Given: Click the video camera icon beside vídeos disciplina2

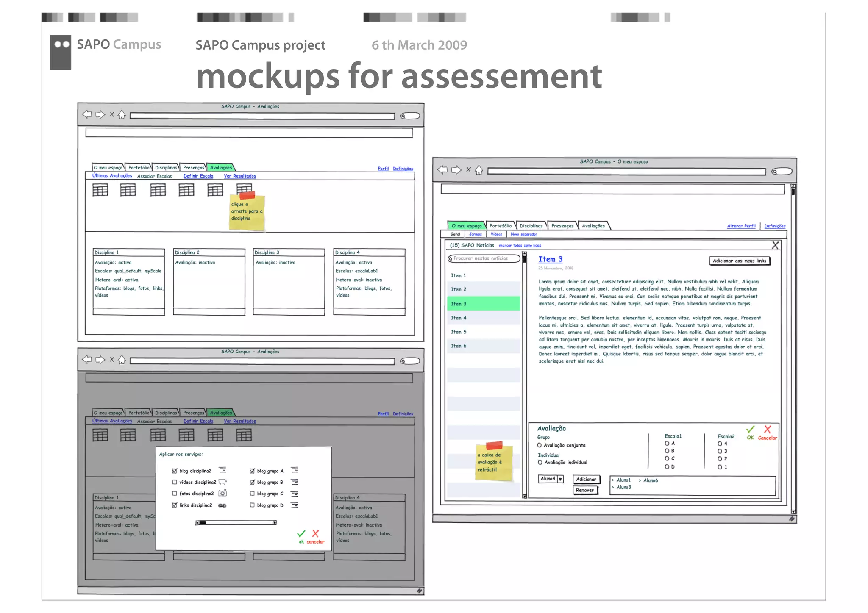Looking at the screenshot, I should click(x=223, y=482).
